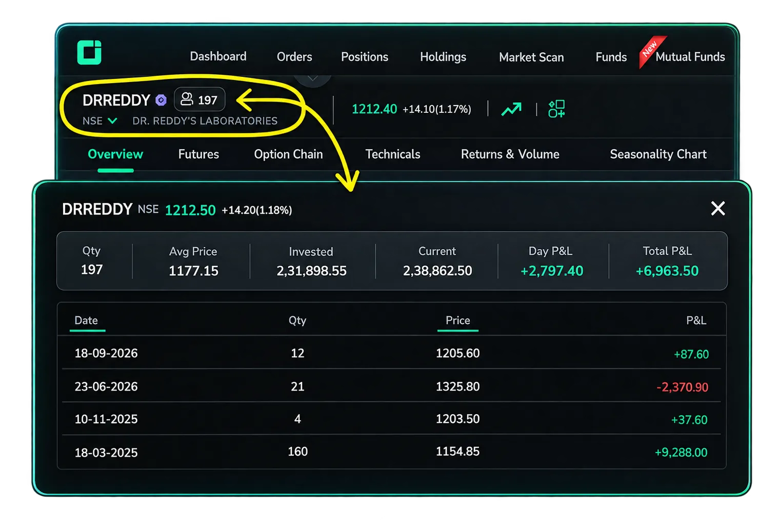Viewport: 777px width, 532px height.
Task: Open the Dashboard menu
Action: (218, 56)
